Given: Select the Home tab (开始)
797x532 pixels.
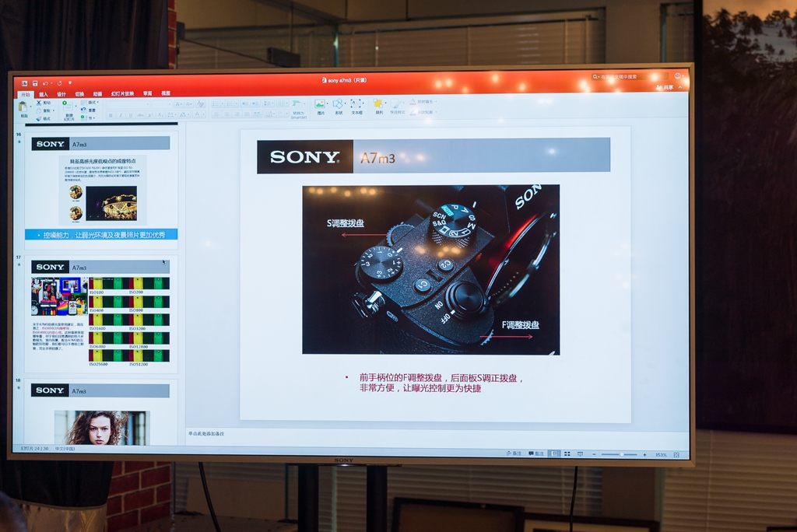Looking at the screenshot, I should point(26,95).
